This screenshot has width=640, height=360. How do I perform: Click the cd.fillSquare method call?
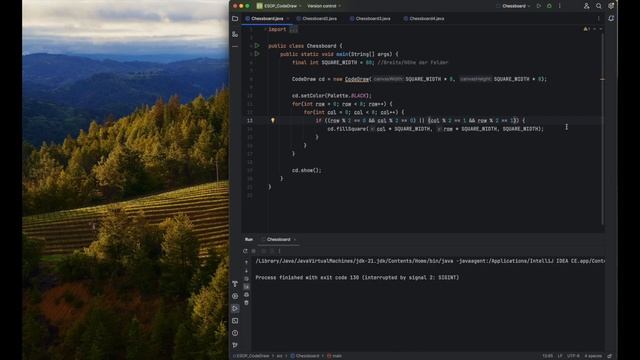(347, 129)
